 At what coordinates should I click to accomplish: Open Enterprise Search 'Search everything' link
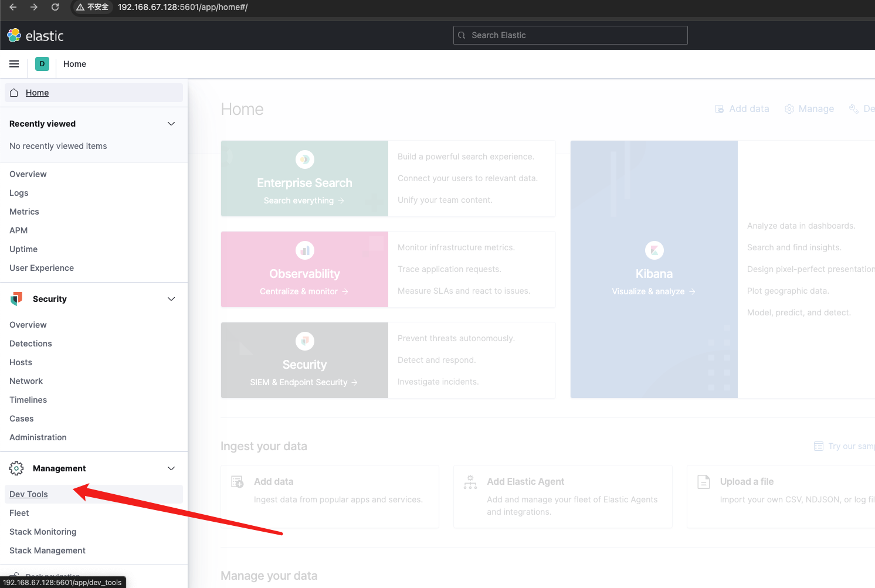[304, 200]
